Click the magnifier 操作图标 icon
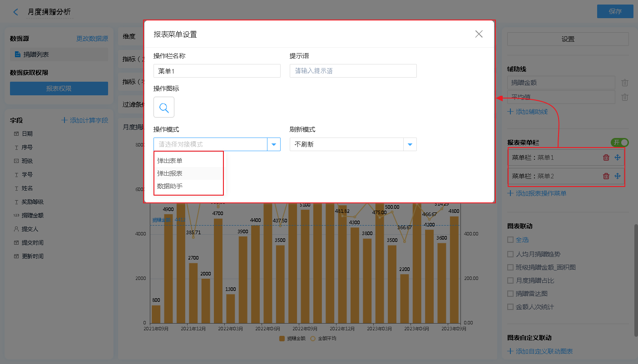The width and height of the screenshot is (638, 364). pos(164,108)
